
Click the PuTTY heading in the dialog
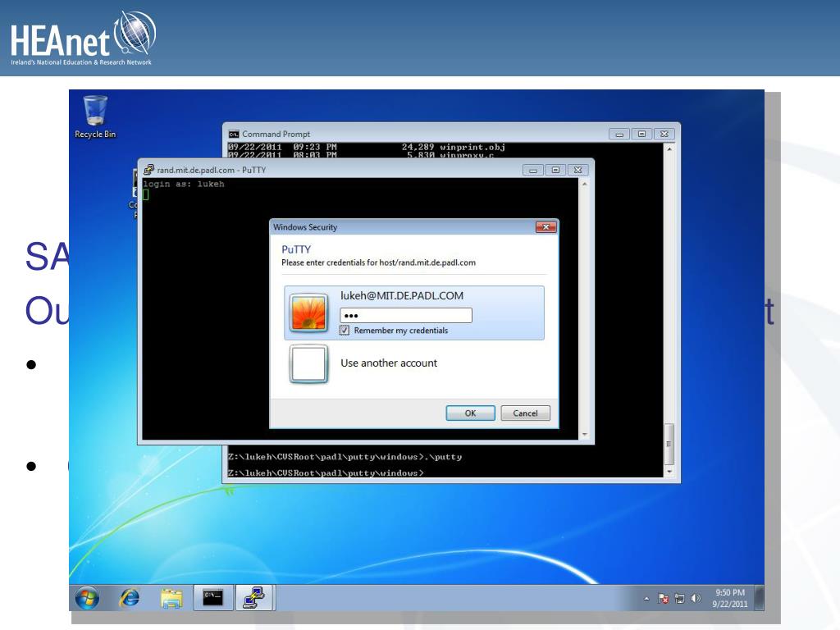[x=295, y=249]
